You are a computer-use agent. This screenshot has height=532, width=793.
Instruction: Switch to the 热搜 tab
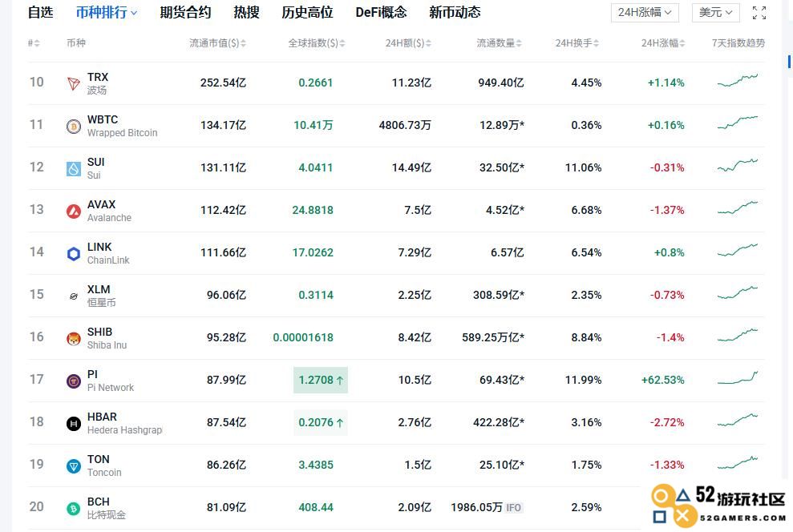[x=246, y=12]
